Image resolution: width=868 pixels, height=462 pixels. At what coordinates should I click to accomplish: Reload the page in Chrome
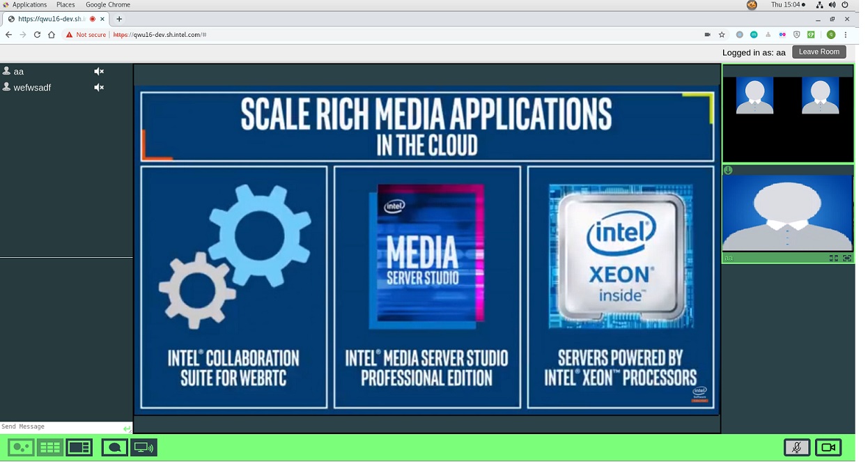click(37, 34)
